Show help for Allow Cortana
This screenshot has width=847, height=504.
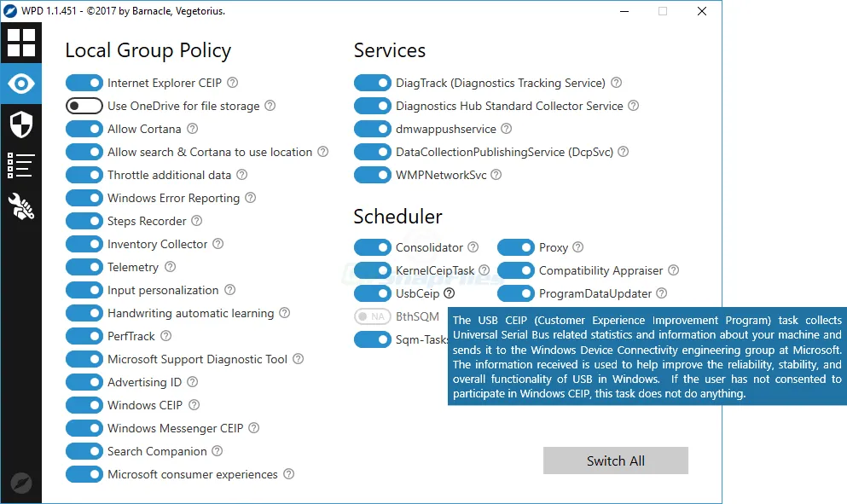tap(192, 129)
